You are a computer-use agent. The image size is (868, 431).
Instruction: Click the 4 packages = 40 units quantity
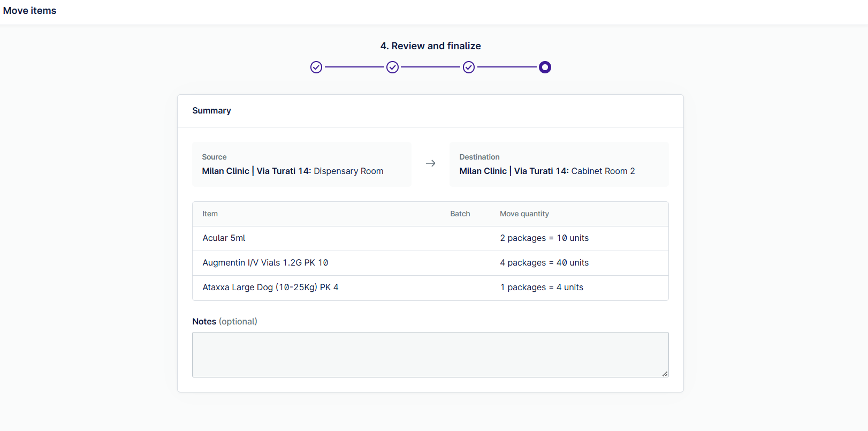point(544,263)
